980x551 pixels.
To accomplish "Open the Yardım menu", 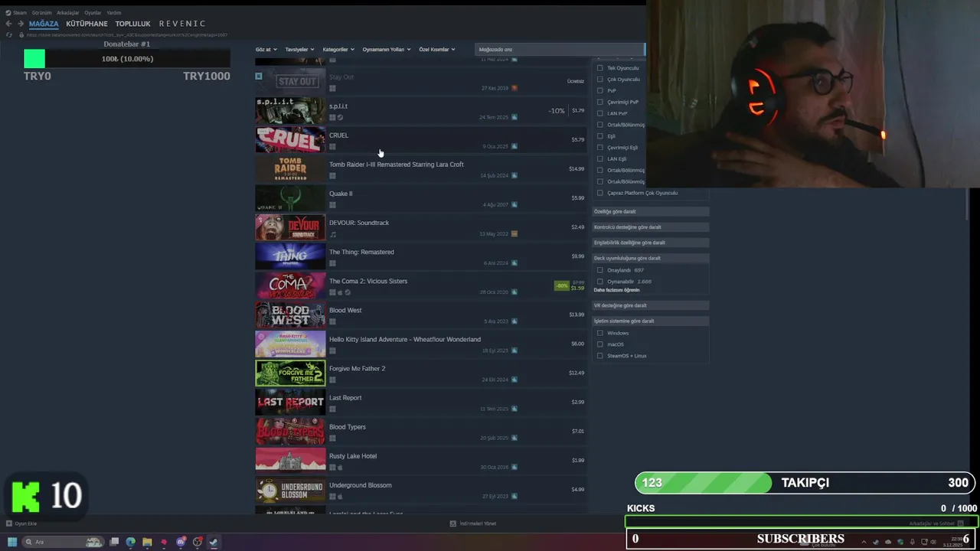I will click(x=113, y=13).
